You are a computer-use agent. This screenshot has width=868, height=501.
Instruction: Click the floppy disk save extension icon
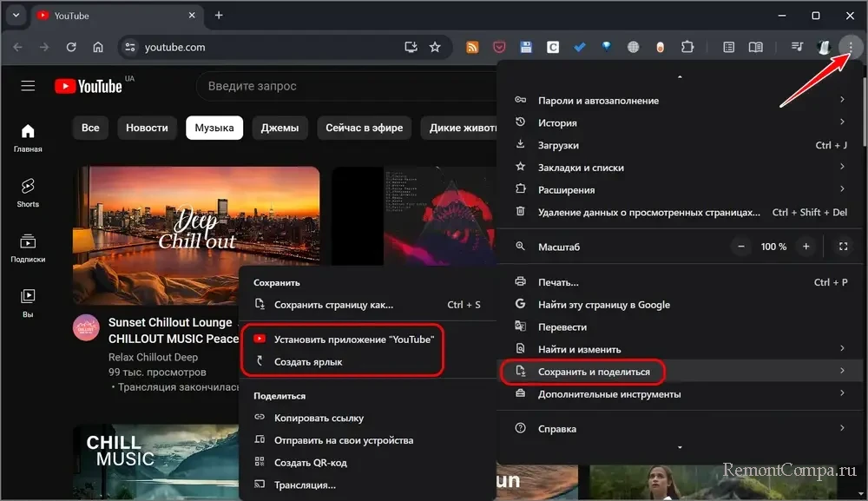[526, 48]
